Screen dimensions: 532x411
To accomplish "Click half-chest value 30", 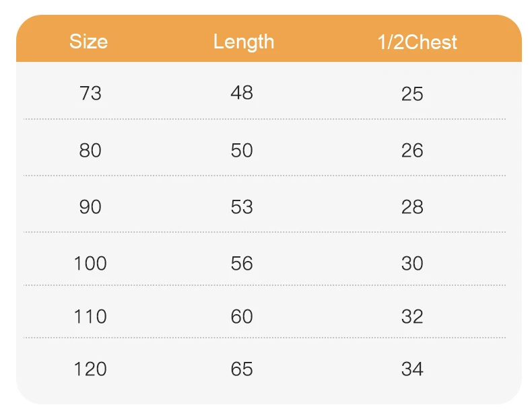I will point(412,263).
